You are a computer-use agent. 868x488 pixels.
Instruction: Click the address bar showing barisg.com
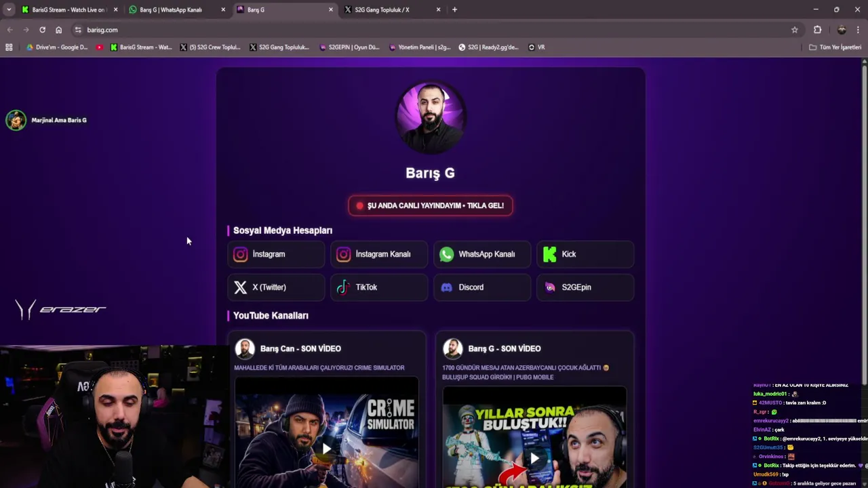434,30
